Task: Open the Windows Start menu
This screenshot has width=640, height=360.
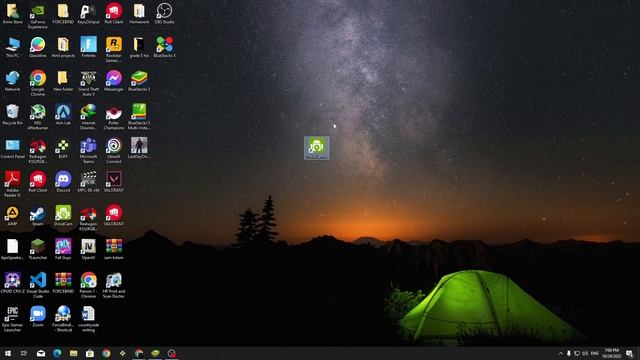Action: 8,353
